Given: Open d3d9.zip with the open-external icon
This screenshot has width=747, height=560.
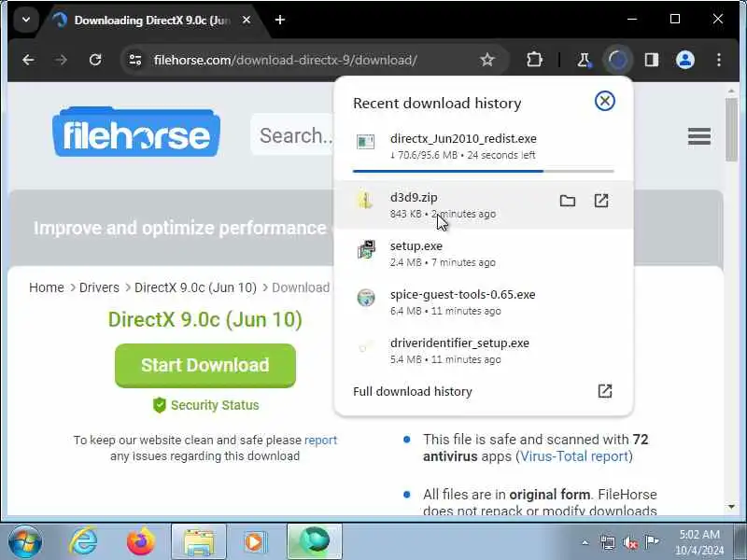Looking at the screenshot, I should coord(601,201).
